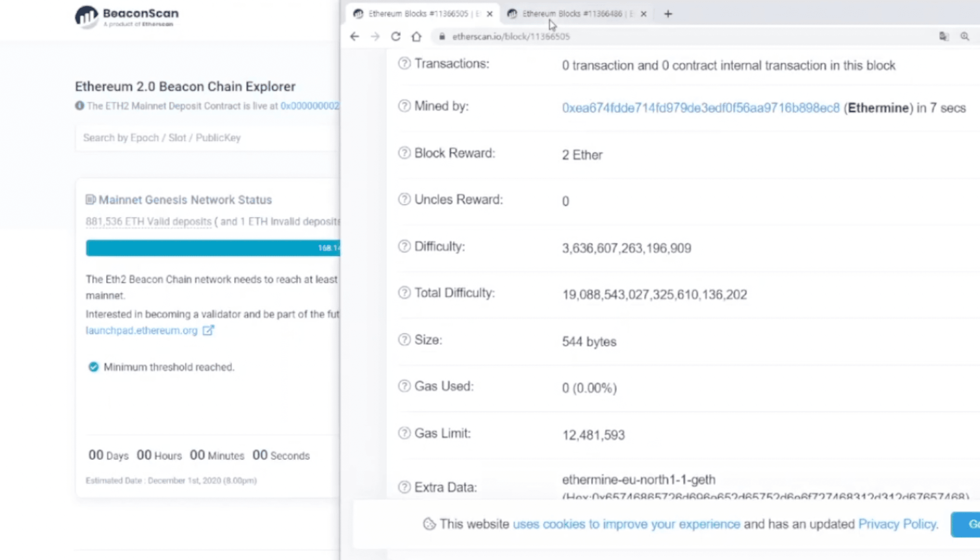Click the Block Reward value 2 Ether
The height and width of the screenshot is (560, 980).
[582, 154]
